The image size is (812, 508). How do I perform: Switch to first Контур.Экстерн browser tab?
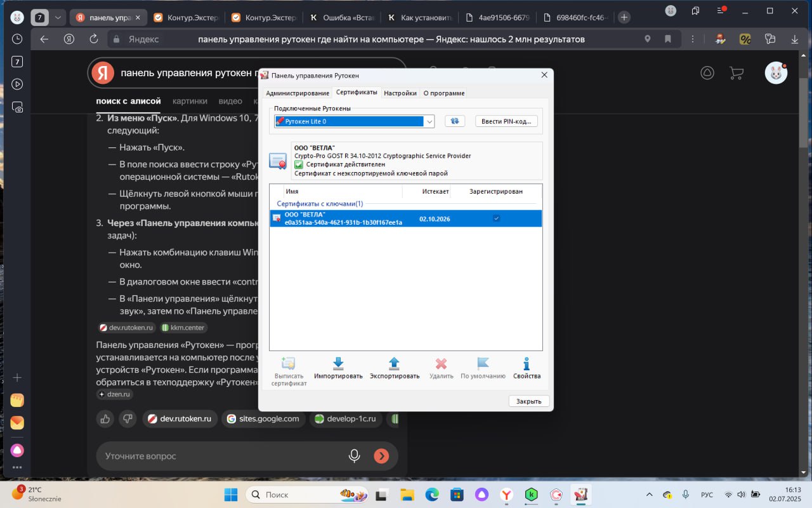click(186, 17)
